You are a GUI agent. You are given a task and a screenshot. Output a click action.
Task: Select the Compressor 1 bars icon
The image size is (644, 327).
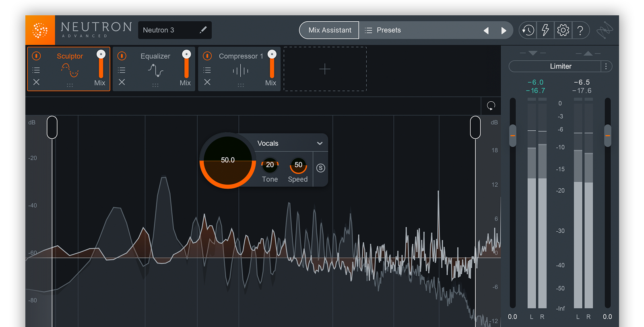[241, 71]
